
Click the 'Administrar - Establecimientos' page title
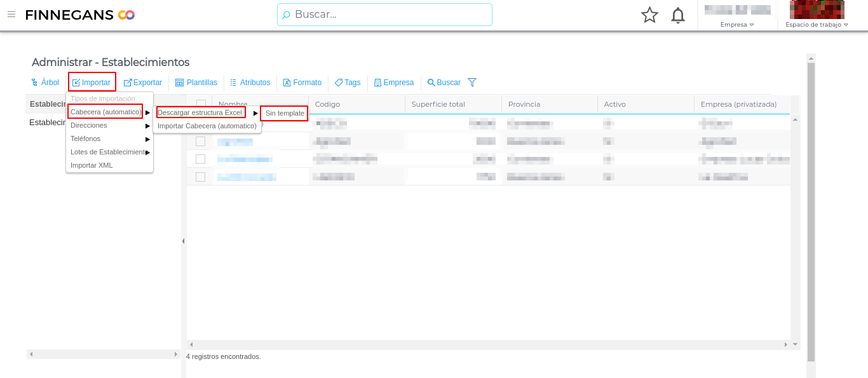111,62
